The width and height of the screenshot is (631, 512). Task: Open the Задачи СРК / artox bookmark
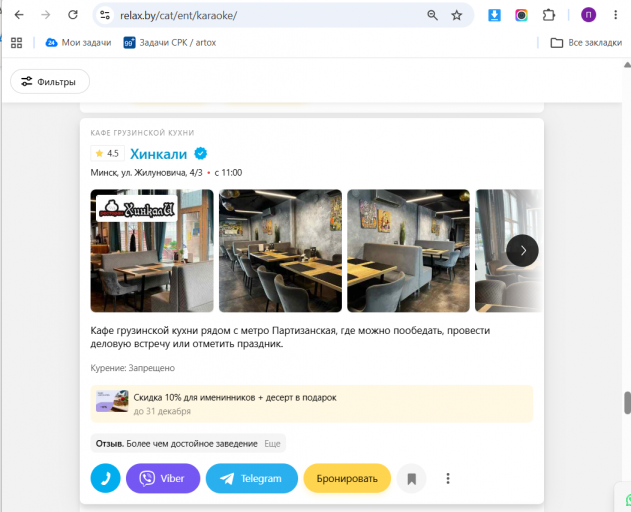pyautogui.click(x=169, y=43)
